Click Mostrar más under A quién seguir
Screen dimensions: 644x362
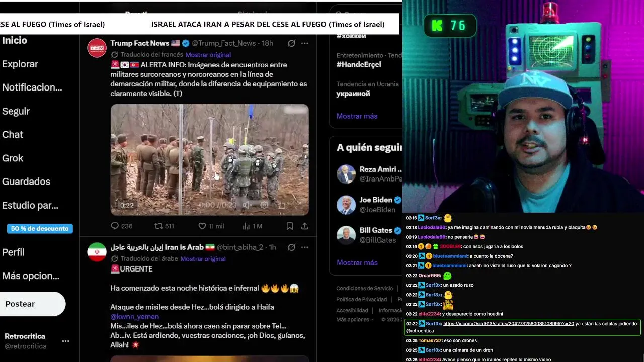click(x=357, y=263)
